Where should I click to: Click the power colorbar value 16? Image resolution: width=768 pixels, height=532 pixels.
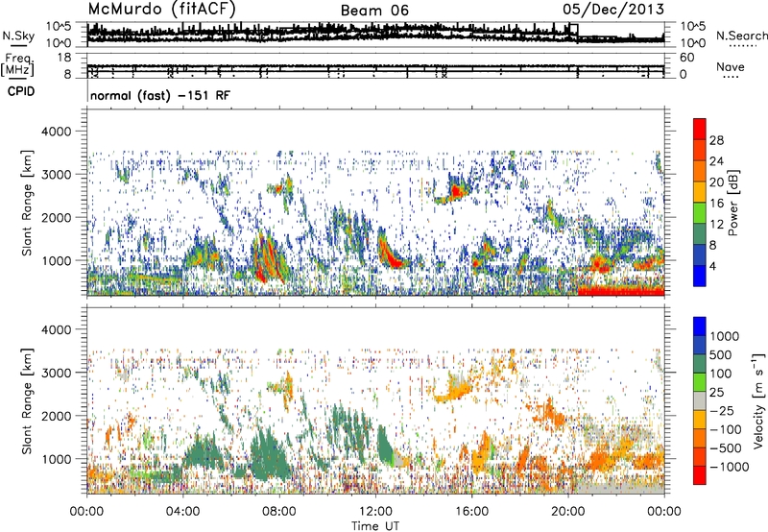coord(716,204)
